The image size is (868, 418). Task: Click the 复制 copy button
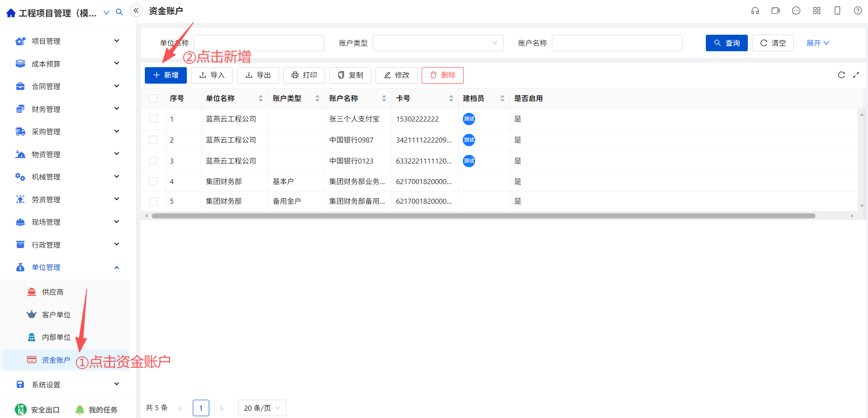pyautogui.click(x=350, y=75)
